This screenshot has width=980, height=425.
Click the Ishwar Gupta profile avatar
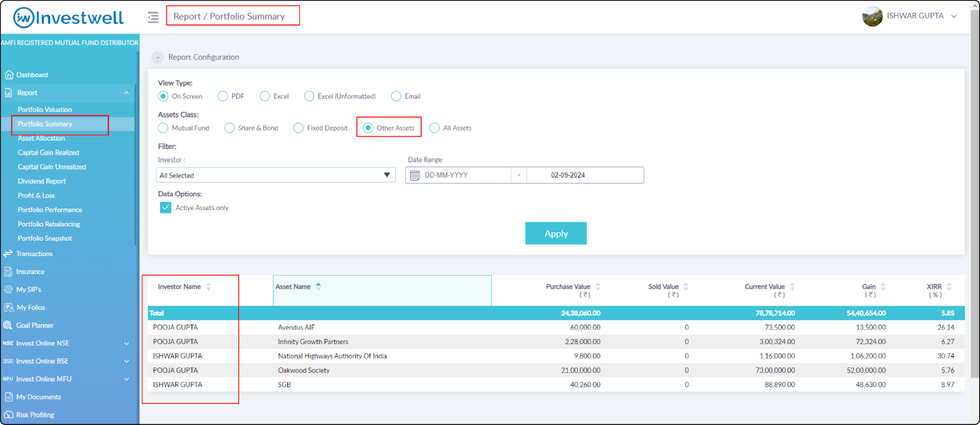872,17
